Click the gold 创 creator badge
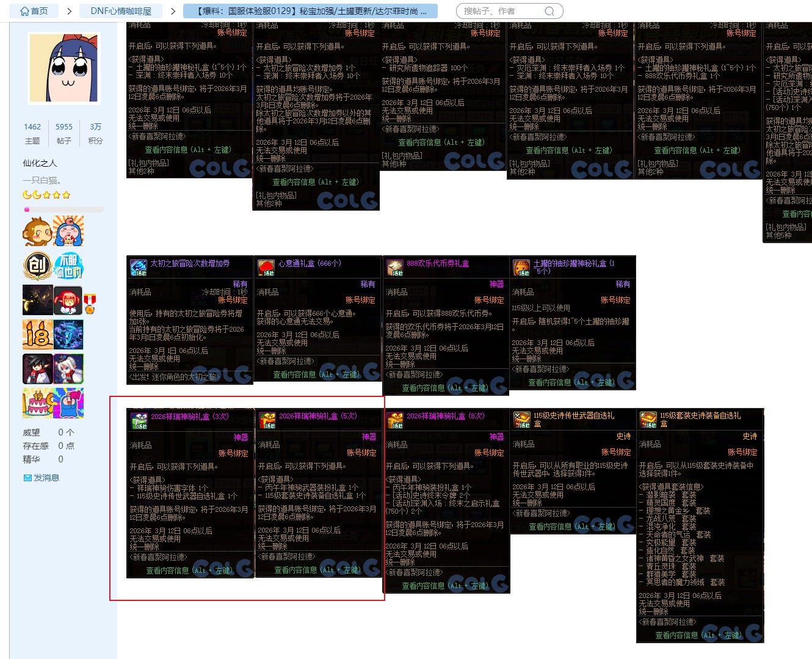This screenshot has width=812, height=659. pyautogui.click(x=37, y=266)
